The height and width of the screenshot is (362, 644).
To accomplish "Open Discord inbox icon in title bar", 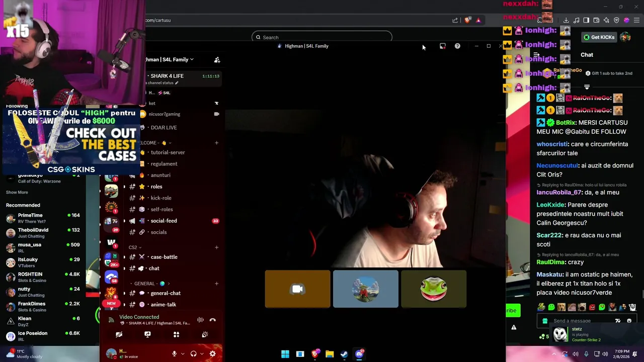I will click(x=442, y=46).
